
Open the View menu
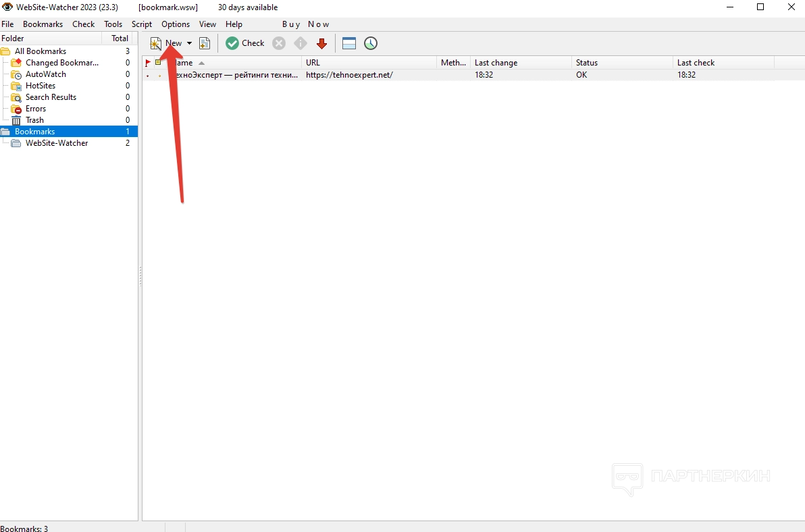tap(207, 24)
